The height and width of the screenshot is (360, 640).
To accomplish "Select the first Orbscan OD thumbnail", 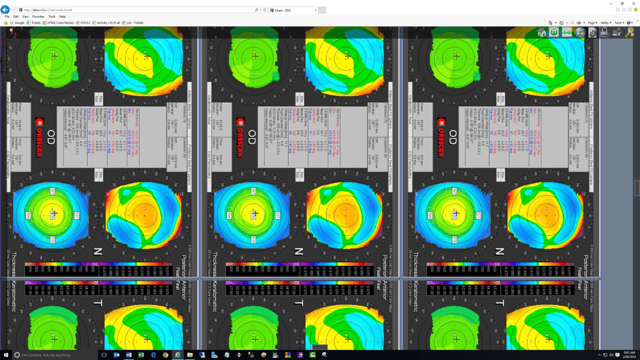I will [x=100, y=152].
